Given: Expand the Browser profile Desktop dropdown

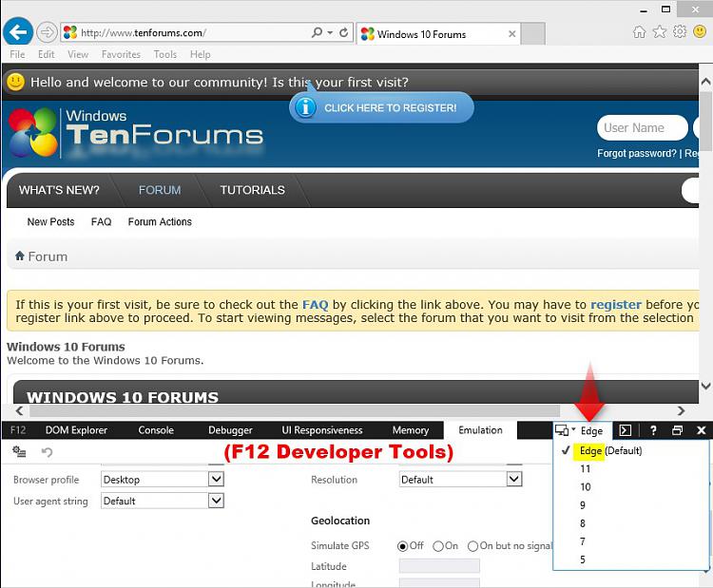Looking at the screenshot, I should click(x=216, y=479).
